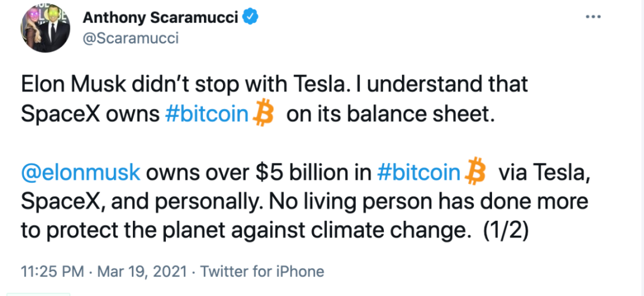Open Anthony Scaramucci's profile picture
The height and width of the screenshot is (296, 644).
point(45,29)
